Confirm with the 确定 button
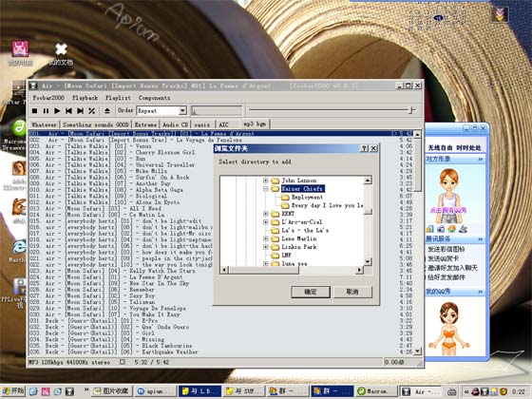 pos(311,292)
